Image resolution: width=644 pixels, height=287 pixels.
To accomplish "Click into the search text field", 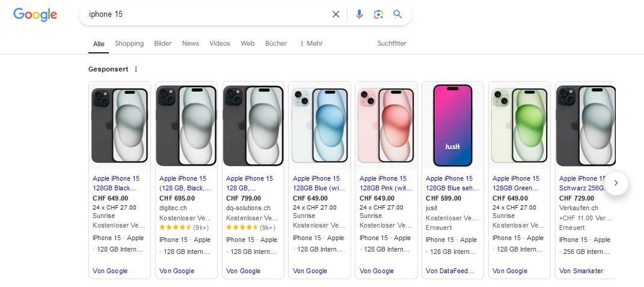I will (x=204, y=14).
